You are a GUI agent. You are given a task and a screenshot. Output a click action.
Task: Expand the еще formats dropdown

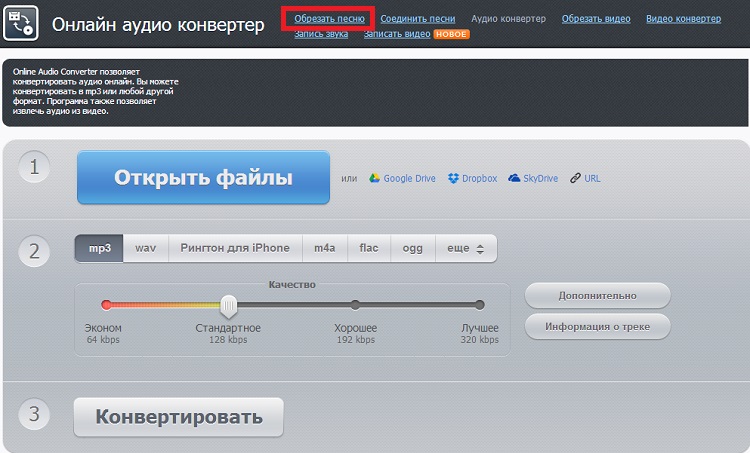466,248
